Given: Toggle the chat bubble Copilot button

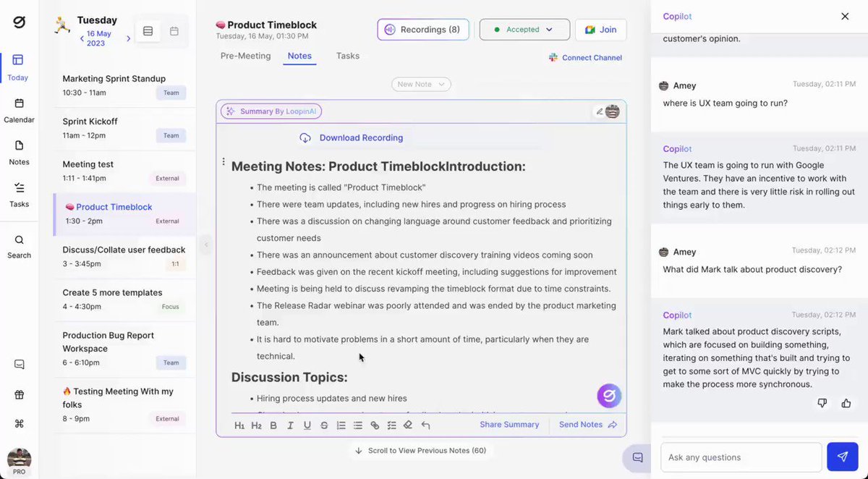Looking at the screenshot, I should click(637, 458).
